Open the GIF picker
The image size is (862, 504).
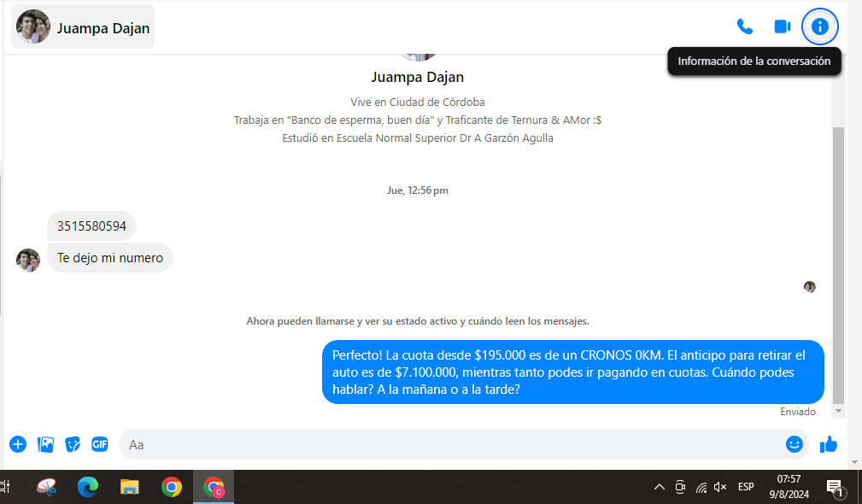pos(100,444)
